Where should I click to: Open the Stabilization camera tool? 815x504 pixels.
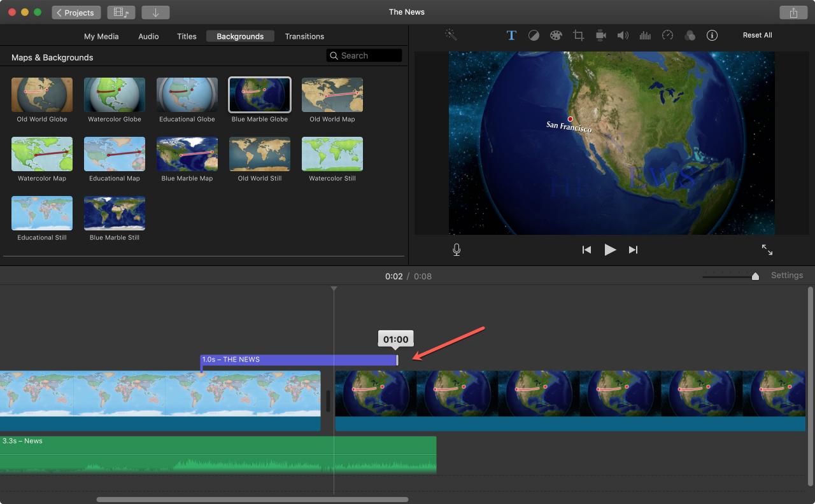600,36
